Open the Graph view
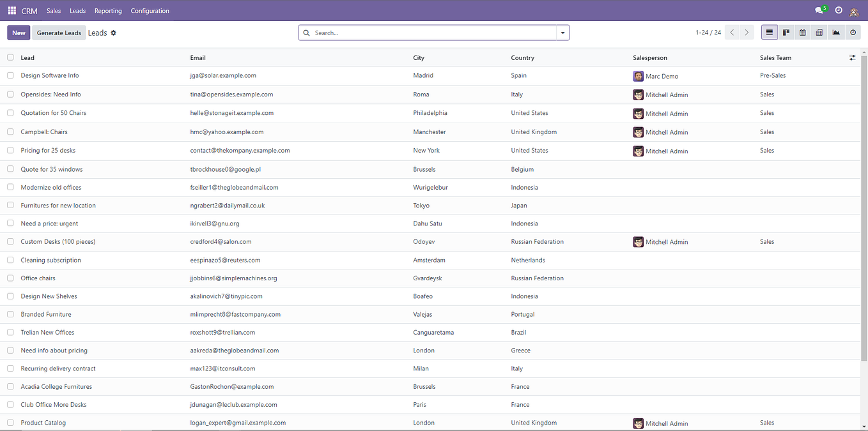The height and width of the screenshot is (431, 868). (x=836, y=32)
